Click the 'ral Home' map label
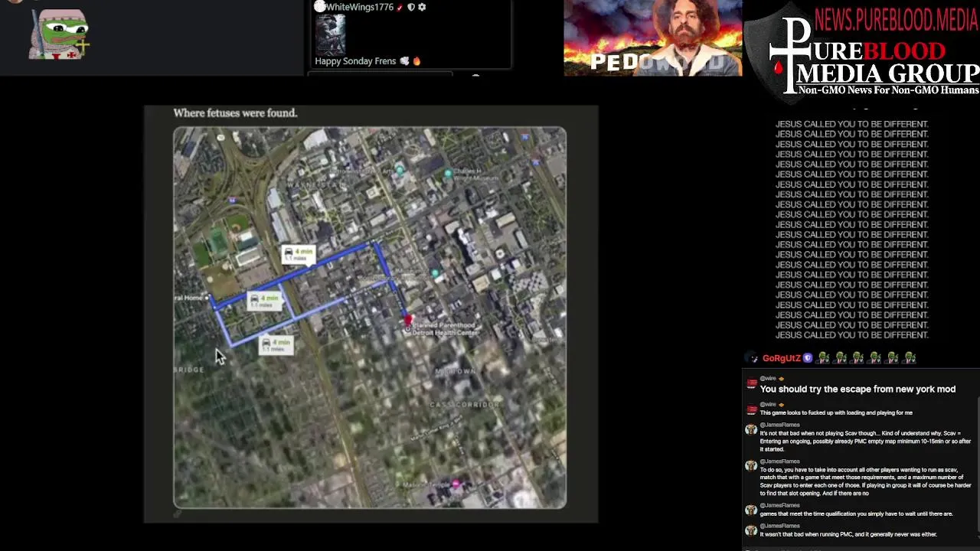This screenshot has height=551, width=980. pyautogui.click(x=189, y=298)
